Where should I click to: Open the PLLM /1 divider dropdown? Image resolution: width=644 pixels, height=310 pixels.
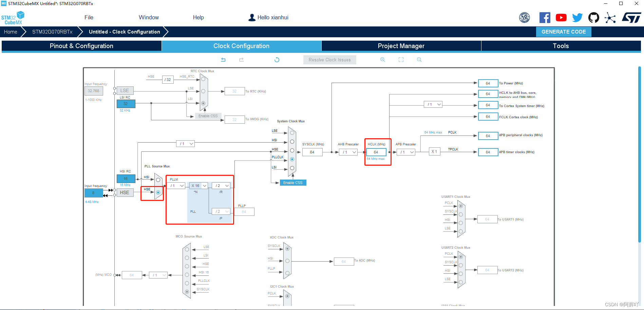pos(176,186)
